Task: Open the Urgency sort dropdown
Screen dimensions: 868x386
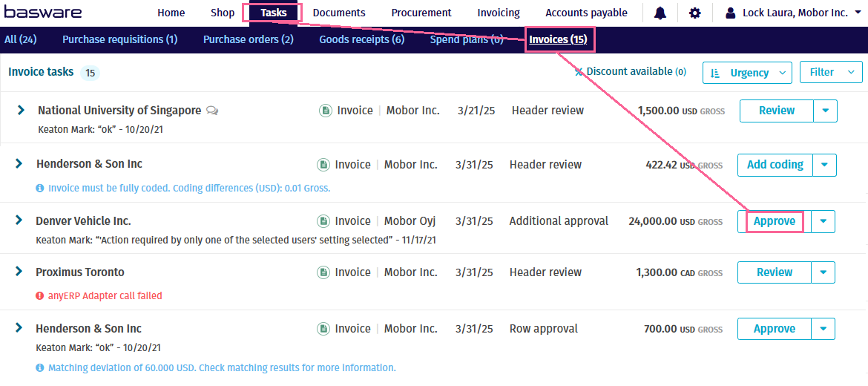Action: (x=747, y=73)
